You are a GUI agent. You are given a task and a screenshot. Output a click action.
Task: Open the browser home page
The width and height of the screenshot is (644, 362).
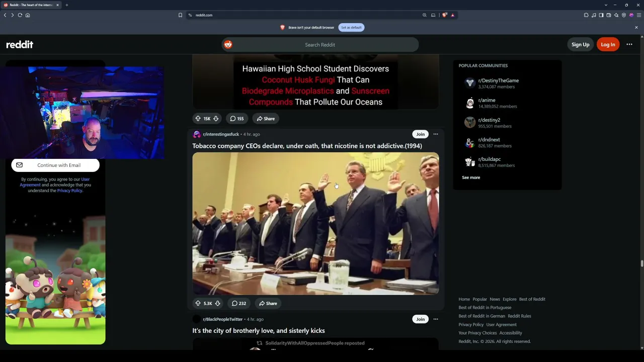pyautogui.click(x=28, y=15)
